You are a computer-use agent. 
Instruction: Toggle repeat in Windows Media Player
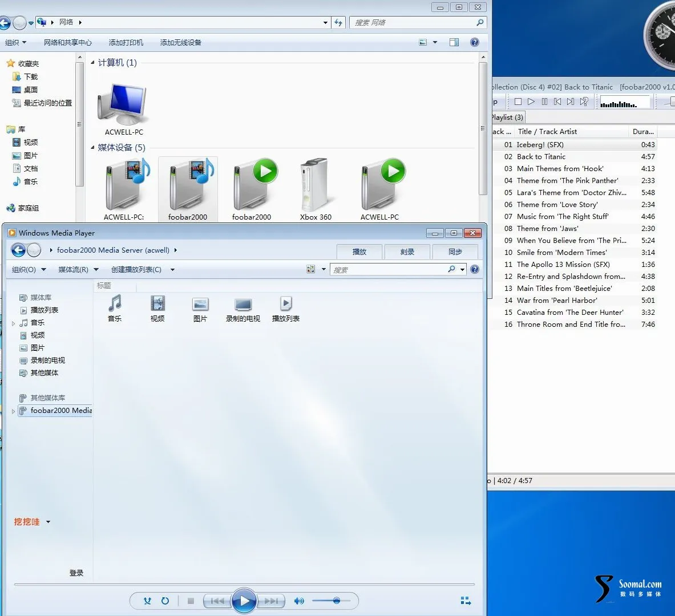[x=165, y=601]
